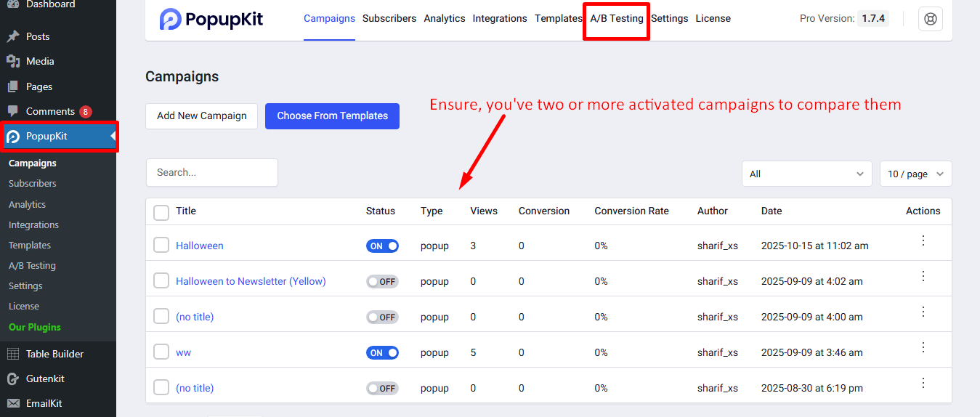Viewport: 980px width, 417px height.
Task: Open the (no title) campaign from 4:00 am
Action: (195, 317)
